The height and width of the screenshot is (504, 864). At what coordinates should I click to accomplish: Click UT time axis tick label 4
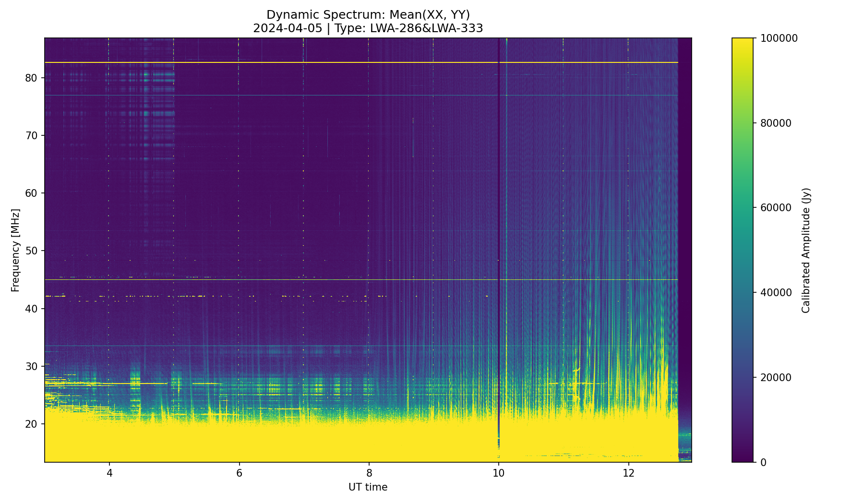(109, 473)
